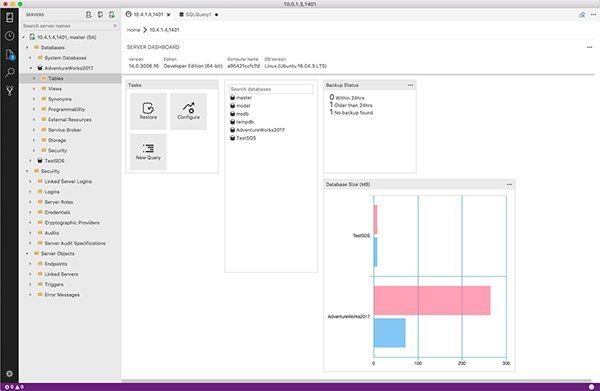Close the 10.4.1.4,1401 dashboard tab
The height and width of the screenshot is (391, 600).
168,15
